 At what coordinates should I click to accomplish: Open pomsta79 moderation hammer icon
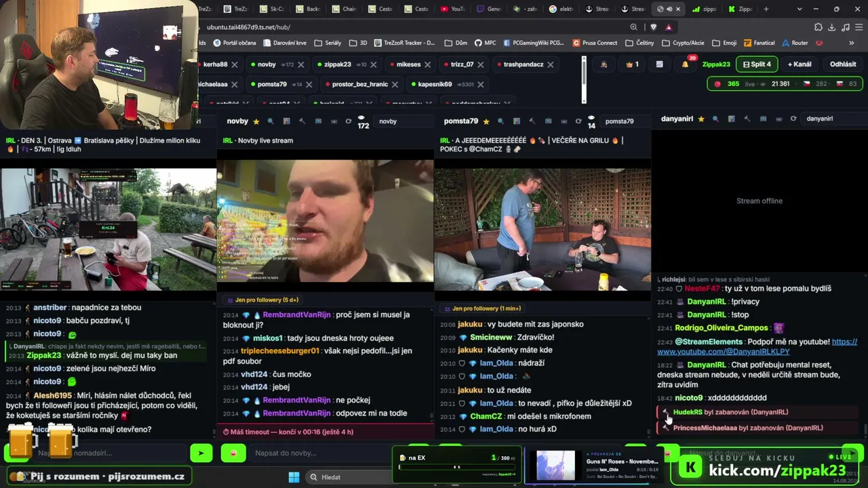pyautogui.click(x=532, y=121)
